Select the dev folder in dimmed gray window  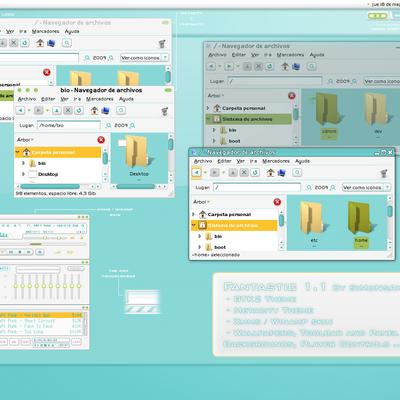(x=378, y=115)
